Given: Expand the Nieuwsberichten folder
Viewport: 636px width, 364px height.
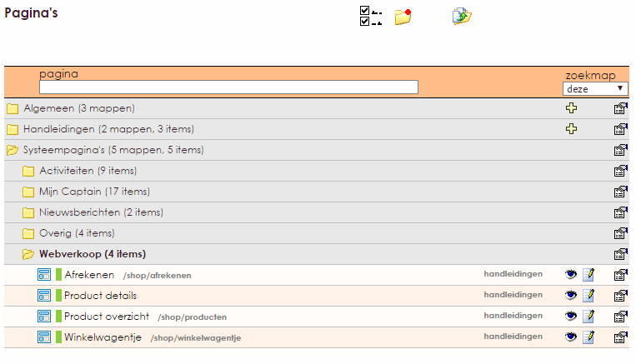Looking at the screenshot, I should coord(28,212).
